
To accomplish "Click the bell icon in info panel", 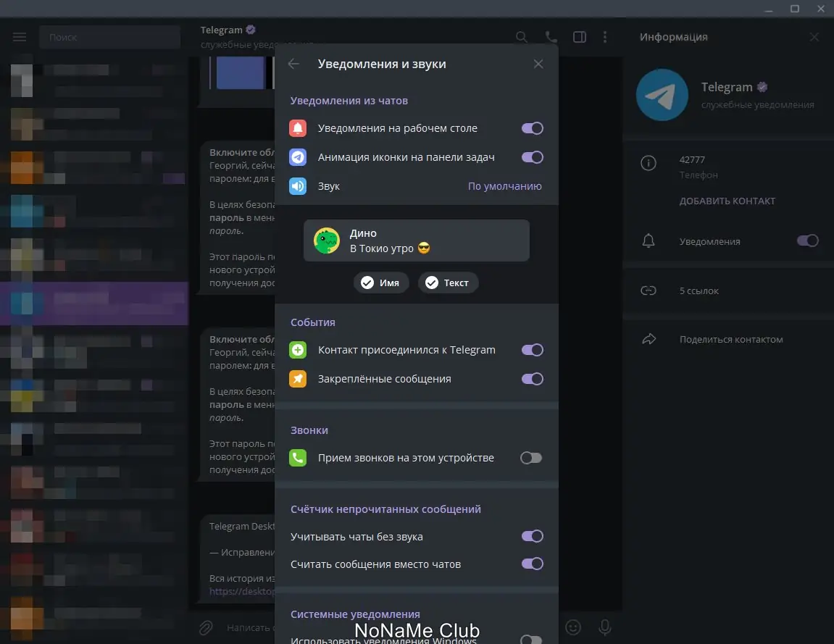I will coord(649,241).
